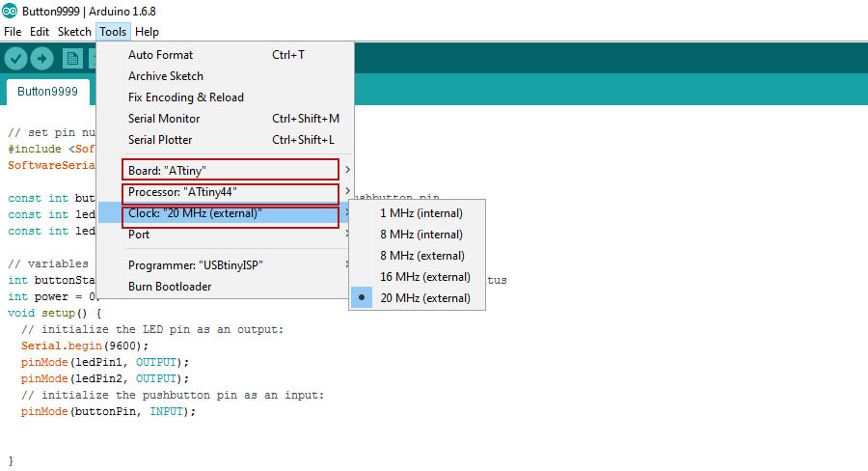The image size is (868, 471).
Task: Click the "// variables" comment line
Action: [48, 263]
